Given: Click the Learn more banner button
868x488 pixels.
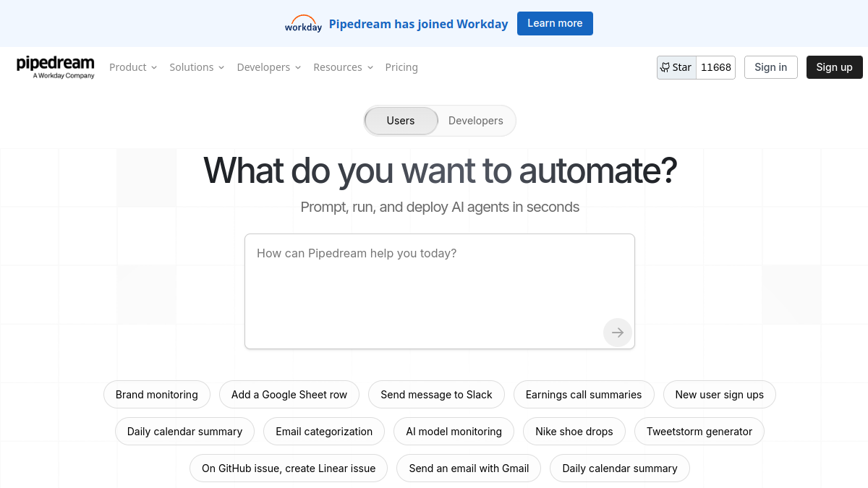Looking at the screenshot, I should click(555, 23).
